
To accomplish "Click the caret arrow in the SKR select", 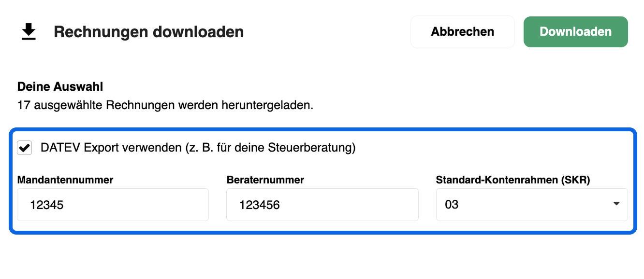I will click(616, 204).
